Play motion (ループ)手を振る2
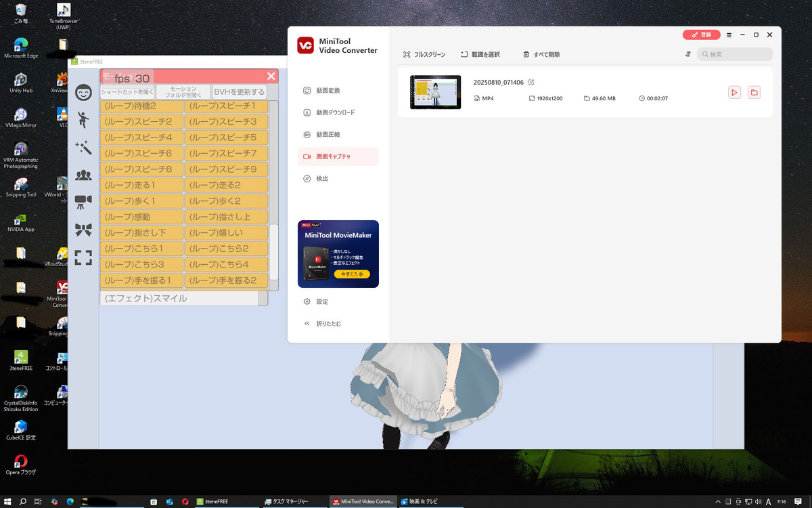Screen dimensions: 812x508 pyautogui.click(x=227, y=280)
